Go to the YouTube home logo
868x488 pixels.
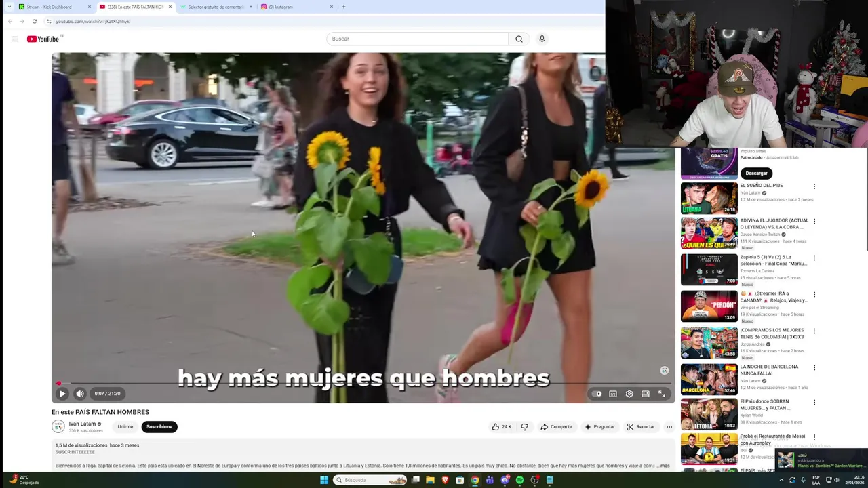coord(43,39)
